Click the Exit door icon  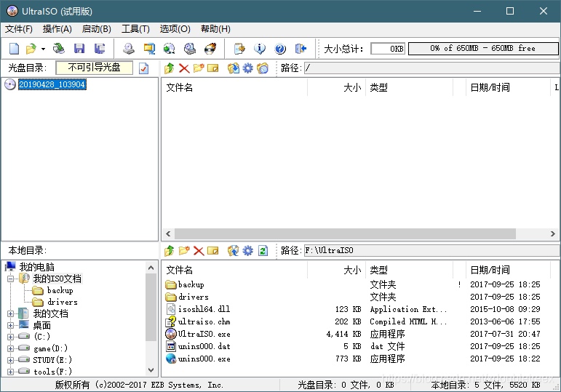[x=301, y=48]
